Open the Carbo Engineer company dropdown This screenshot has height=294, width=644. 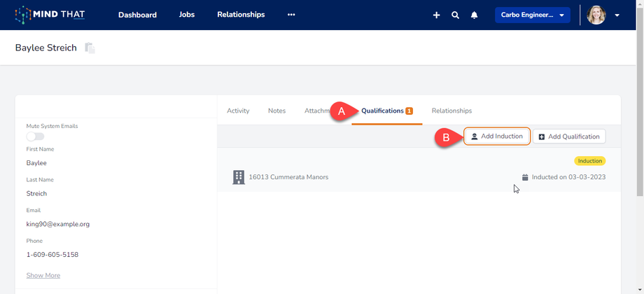click(532, 15)
